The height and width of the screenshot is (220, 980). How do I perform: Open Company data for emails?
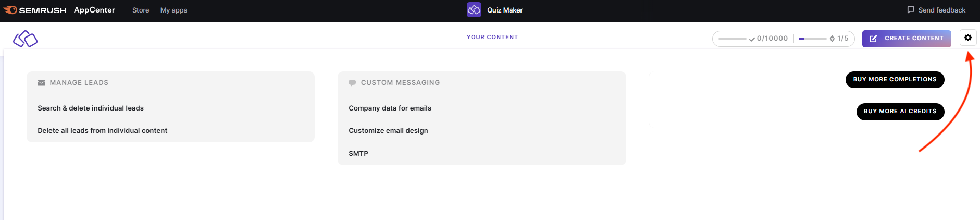[390, 108]
